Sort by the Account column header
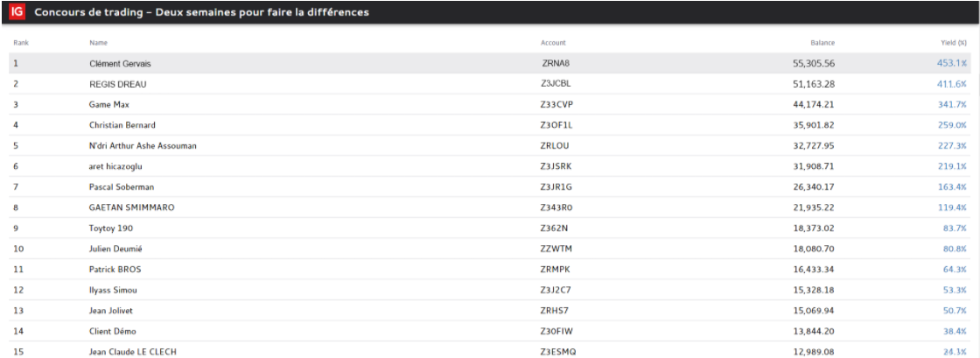Viewport: 980px width, 358px height. [553, 43]
